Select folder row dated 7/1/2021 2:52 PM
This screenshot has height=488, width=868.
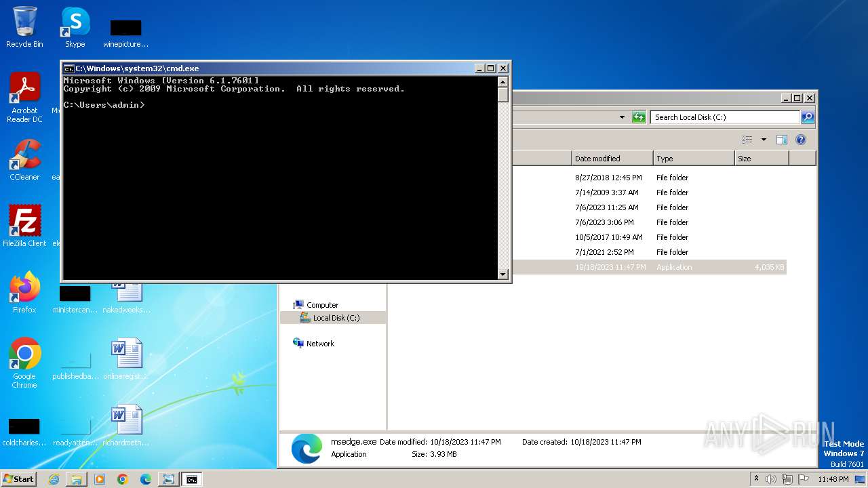pos(648,252)
